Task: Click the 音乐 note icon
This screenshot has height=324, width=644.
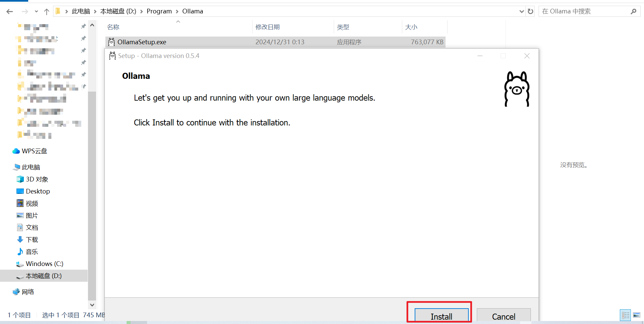Action: coord(20,252)
